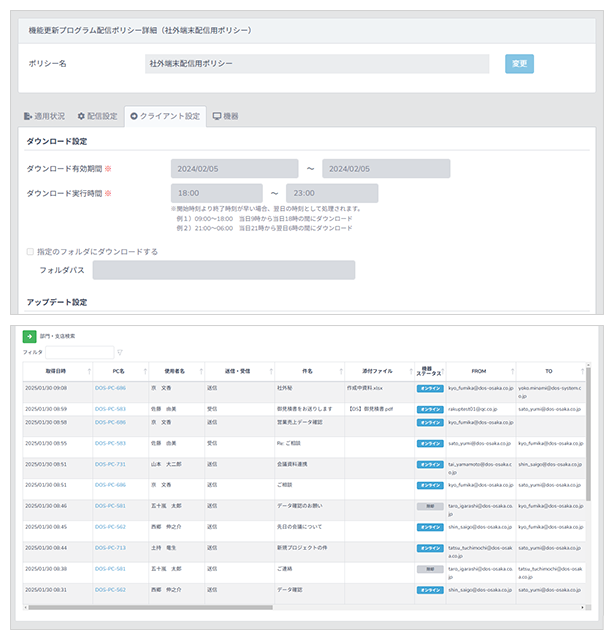This screenshot has width=614, height=640.
Task: Click the funnel icon next to the フィルタ field
Action: point(120,352)
